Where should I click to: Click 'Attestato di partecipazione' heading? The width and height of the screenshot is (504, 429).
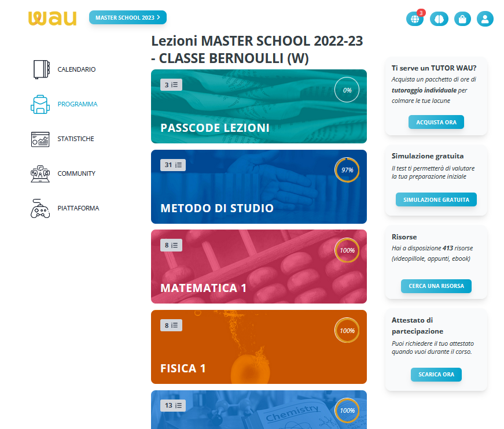pyautogui.click(x=417, y=326)
